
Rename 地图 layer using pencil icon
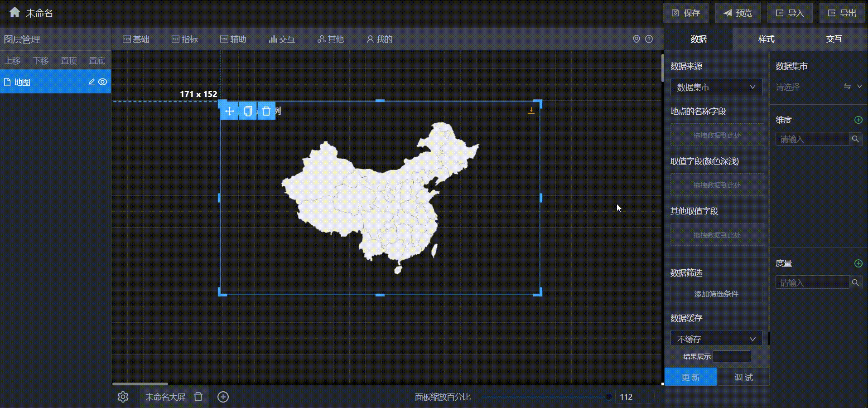click(92, 82)
